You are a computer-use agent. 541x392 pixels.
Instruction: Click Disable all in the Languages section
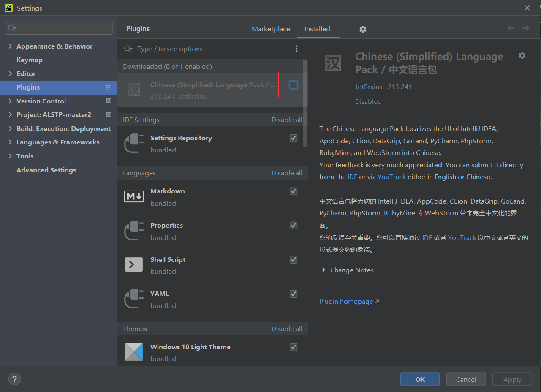(287, 173)
